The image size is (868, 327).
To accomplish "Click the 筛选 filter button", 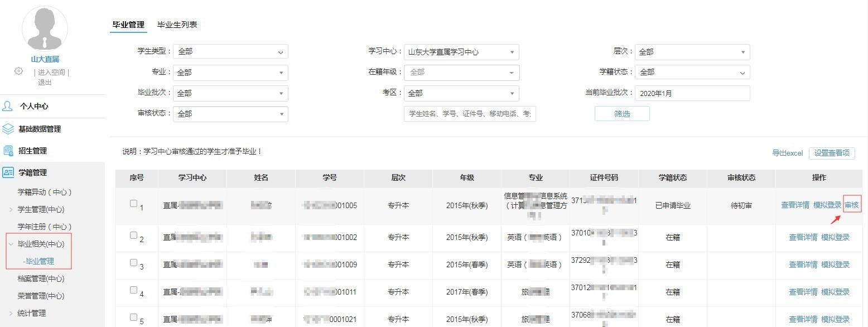I will 621,114.
